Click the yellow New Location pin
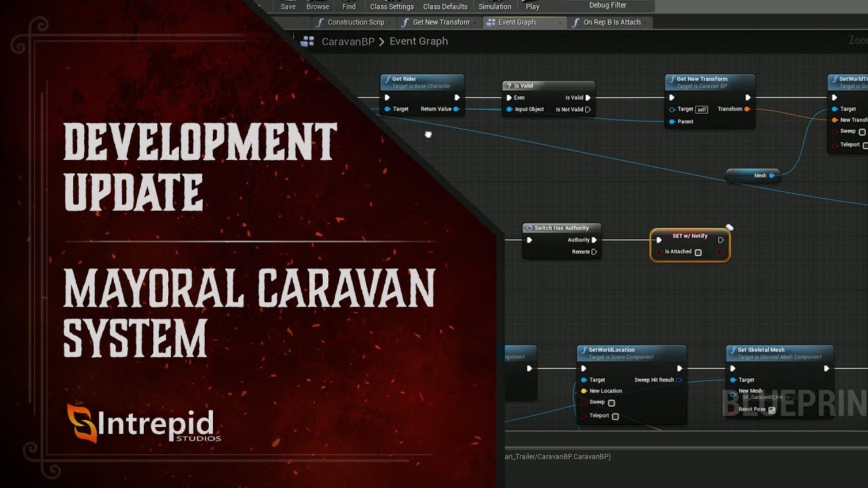Screen dimensions: 868x488 (584, 391)
